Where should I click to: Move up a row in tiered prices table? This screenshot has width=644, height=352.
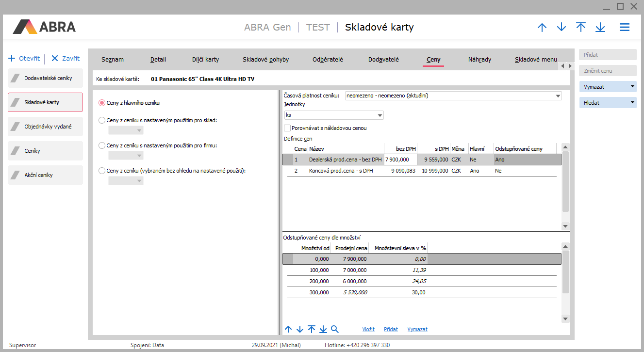[x=288, y=329]
